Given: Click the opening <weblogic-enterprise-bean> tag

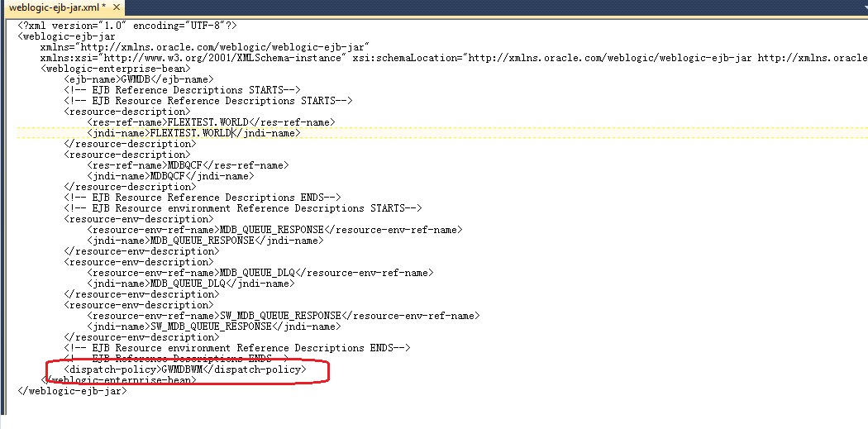Looking at the screenshot, I should pyautogui.click(x=116, y=69).
